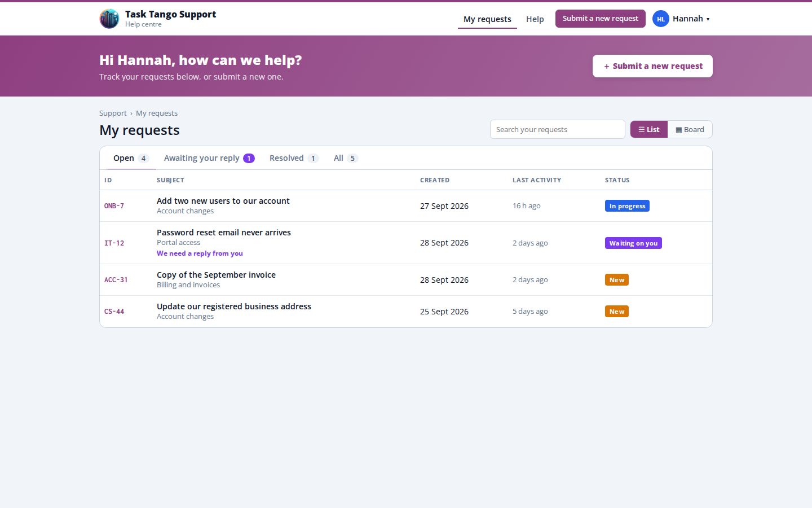This screenshot has width=812, height=508.
Task: Open 'Update our registered business address' request
Action: (x=234, y=306)
